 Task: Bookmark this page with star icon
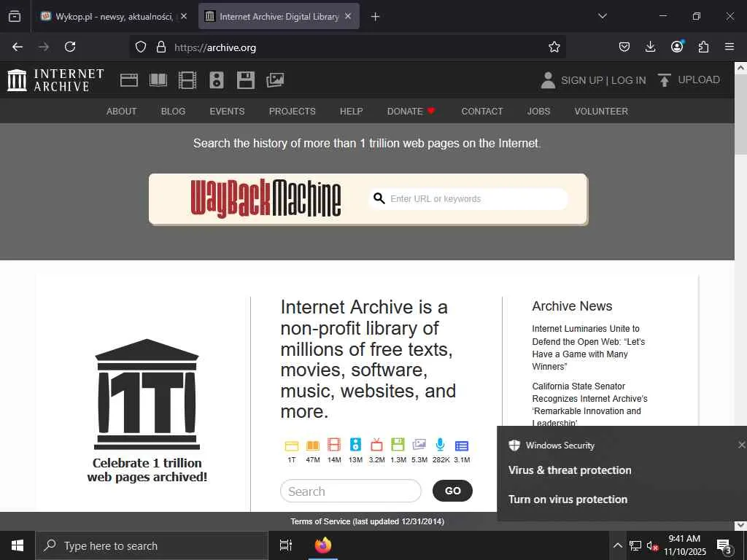(x=554, y=47)
